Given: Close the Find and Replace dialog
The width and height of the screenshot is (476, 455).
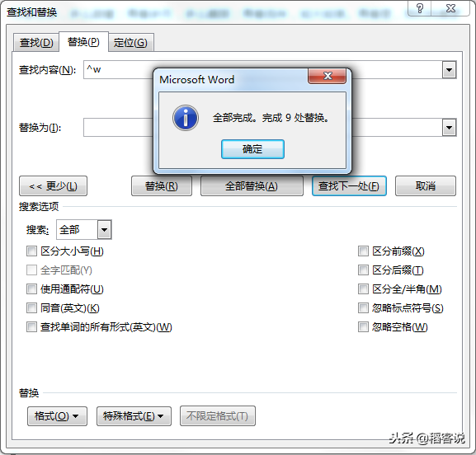Looking at the screenshot, I should 450,8.
